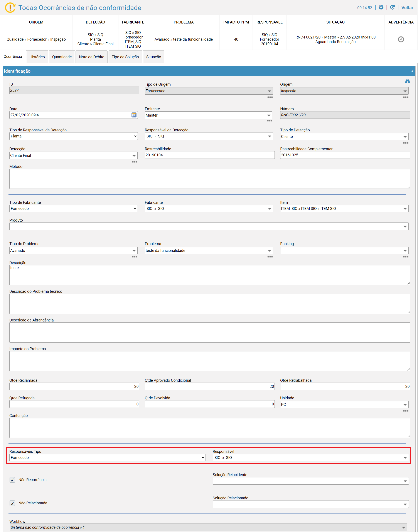This screenshot has width=418, height=532.
Task: Click the Voltar link
Action: (407, 8)
